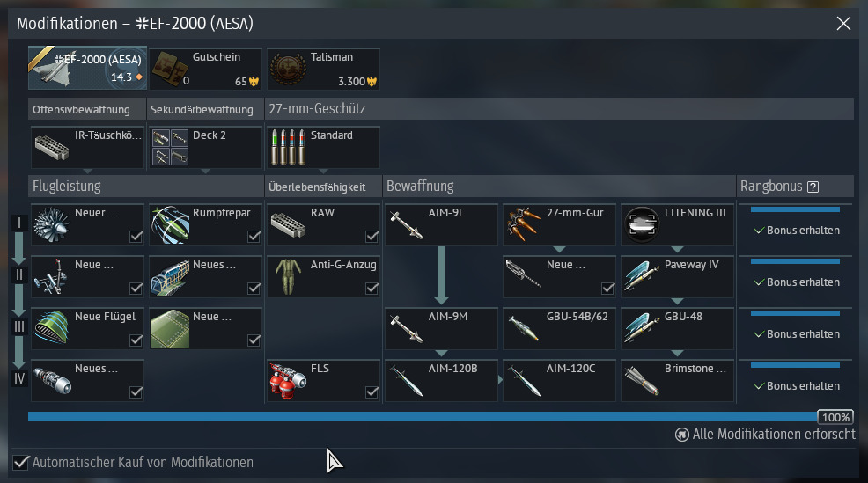Image resolution: width=868 pixels, height=483 pixels.
Task: Select the Brimstone missile modification icon
Action: tap(642, 381)
